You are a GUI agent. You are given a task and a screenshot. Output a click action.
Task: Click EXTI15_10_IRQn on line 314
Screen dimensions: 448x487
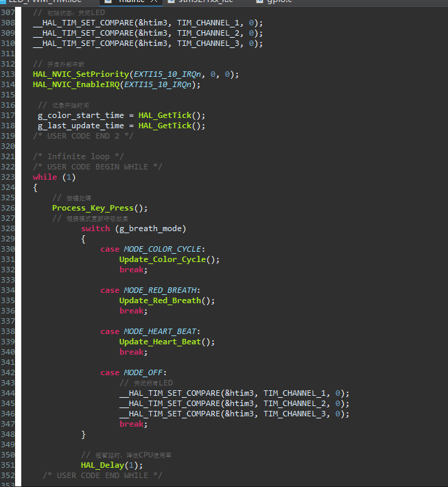158,84
